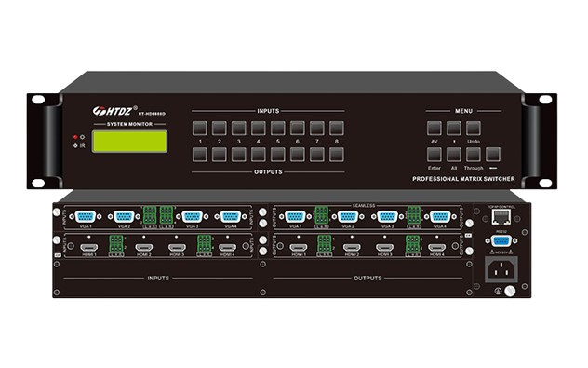Select the INPUTS HDMI 2 port
The width and height of the screenshot is (588, 368).
(144, 248)
